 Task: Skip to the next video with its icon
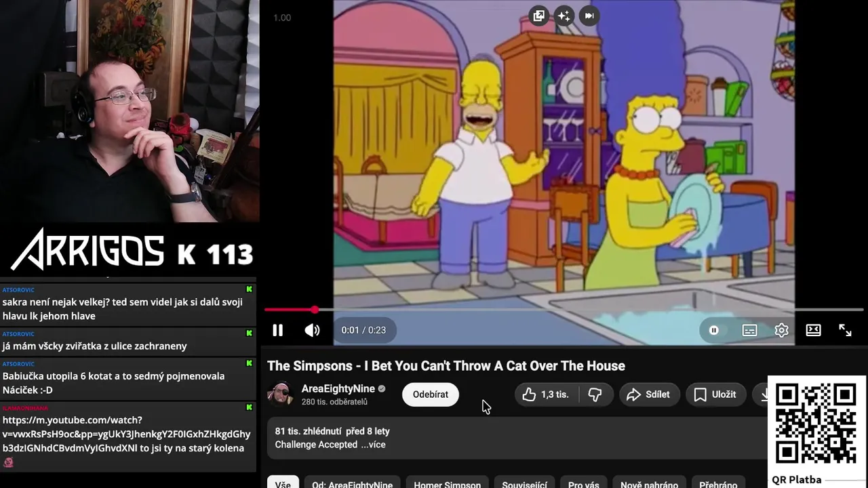(589, 16)
